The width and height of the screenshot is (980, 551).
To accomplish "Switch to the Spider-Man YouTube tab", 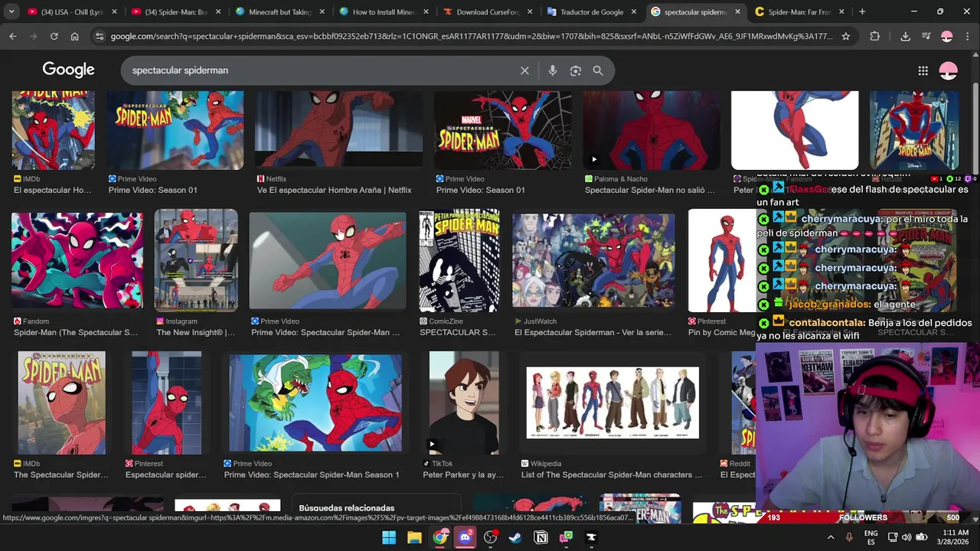I will coord(176,11).
